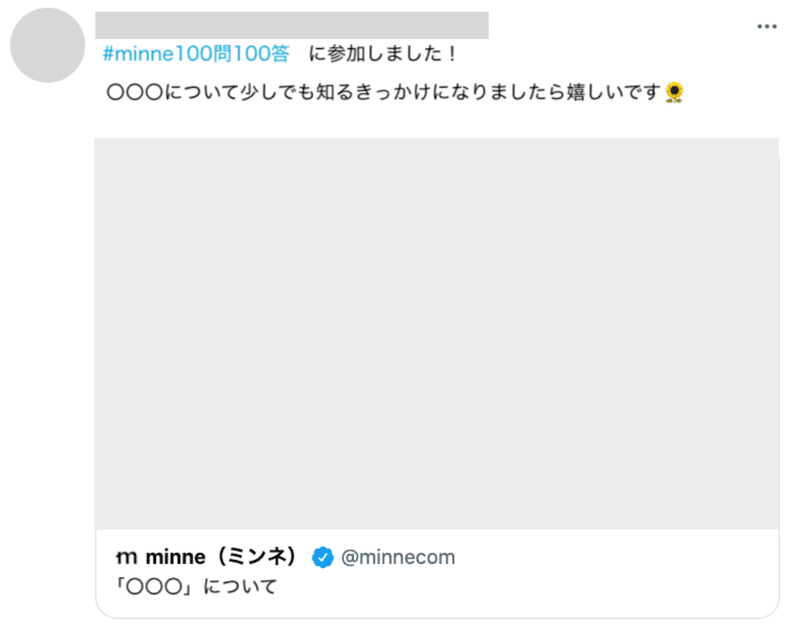Click the text に参加しました！
The height and width of the screenshot is (641, 800).
point(383,54)
